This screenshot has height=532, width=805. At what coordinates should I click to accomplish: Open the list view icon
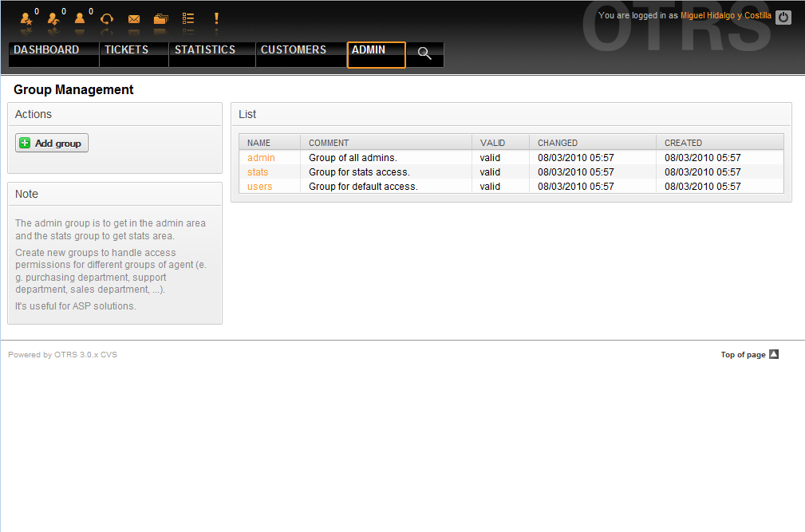click(188, 18)
